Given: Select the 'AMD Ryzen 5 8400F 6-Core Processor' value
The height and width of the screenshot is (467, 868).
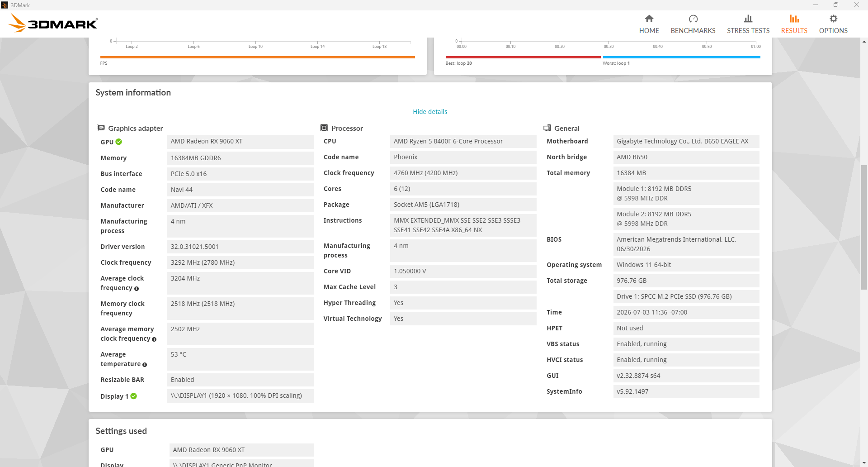Looking at the screenshot, I should (463, 141).
